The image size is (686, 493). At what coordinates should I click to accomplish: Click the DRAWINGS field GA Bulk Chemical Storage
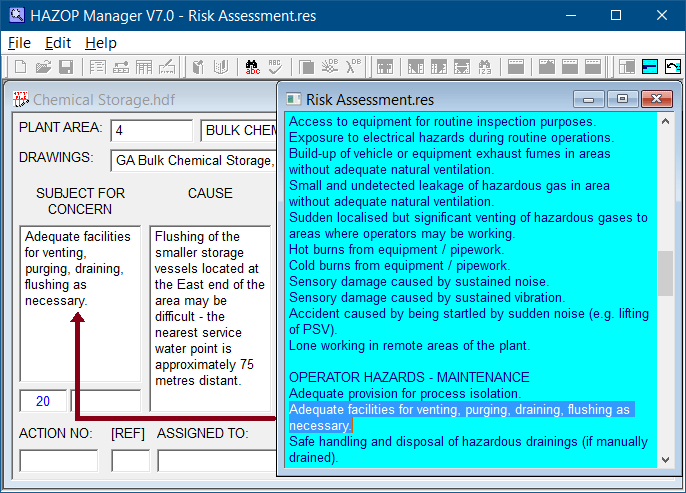[194, 161]
